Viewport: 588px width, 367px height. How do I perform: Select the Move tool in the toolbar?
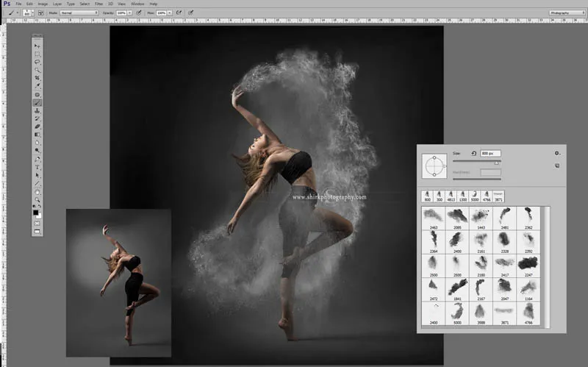pyautogui.click(x=37, y=46)
